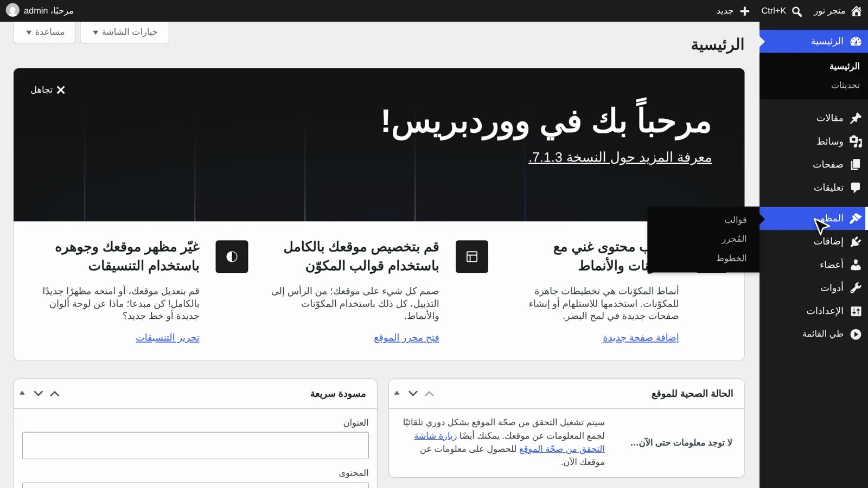This screenshot has height=488, width=868.
Task: Open the جديد new content menu
Action: tap(733, 11)
